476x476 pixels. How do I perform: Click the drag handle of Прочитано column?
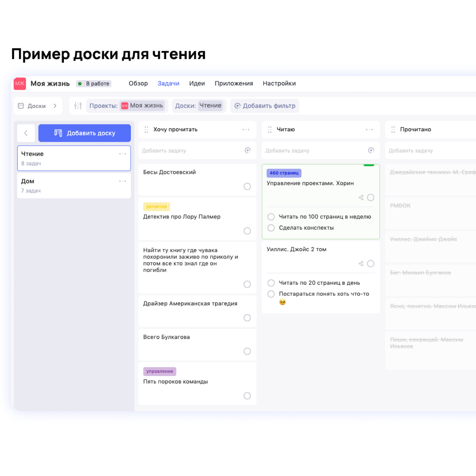(393, 130)
